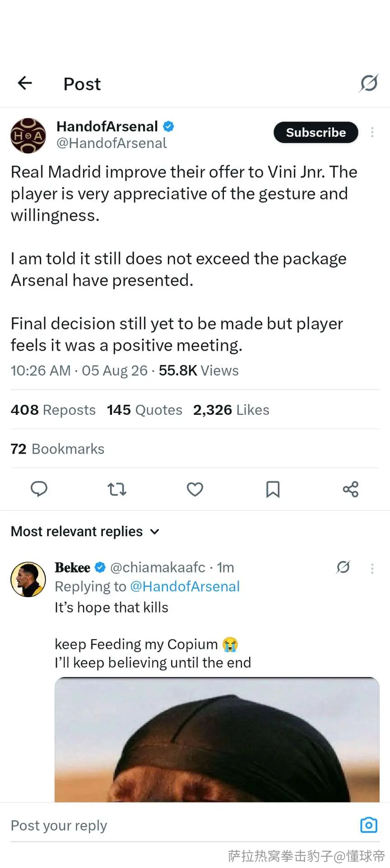Image resolution: width=390 pixels, height=868 pixels.
Task: Open three-dot menu beside Subscribe button
Action: coord(372,132)
